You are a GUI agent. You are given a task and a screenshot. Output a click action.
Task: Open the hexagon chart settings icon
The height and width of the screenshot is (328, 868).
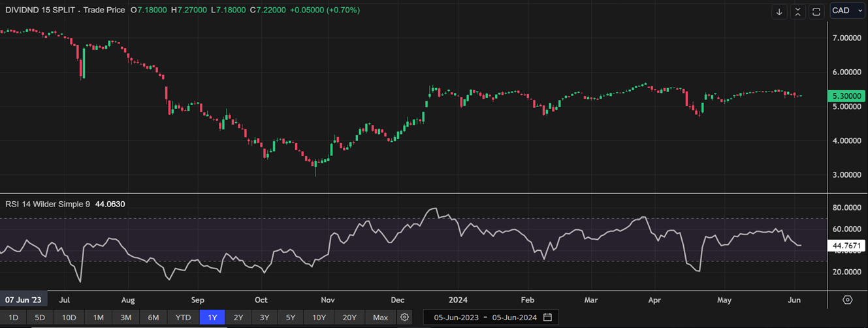(x=847, y=300)
